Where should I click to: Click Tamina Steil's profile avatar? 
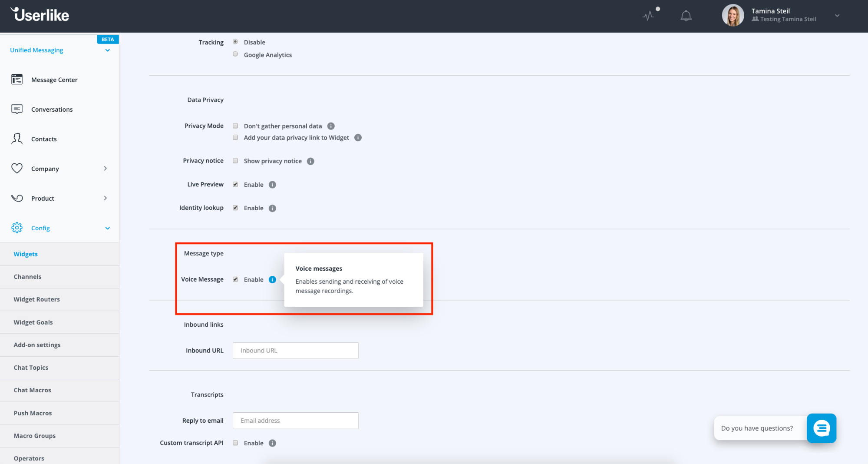(733, 16)
